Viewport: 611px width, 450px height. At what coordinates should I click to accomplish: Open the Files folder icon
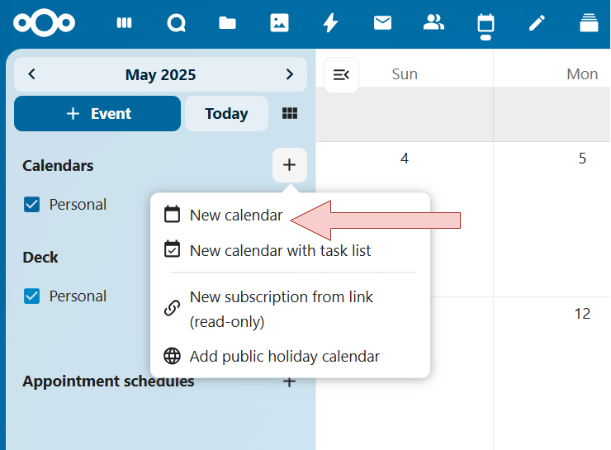[x=227, y=23]
